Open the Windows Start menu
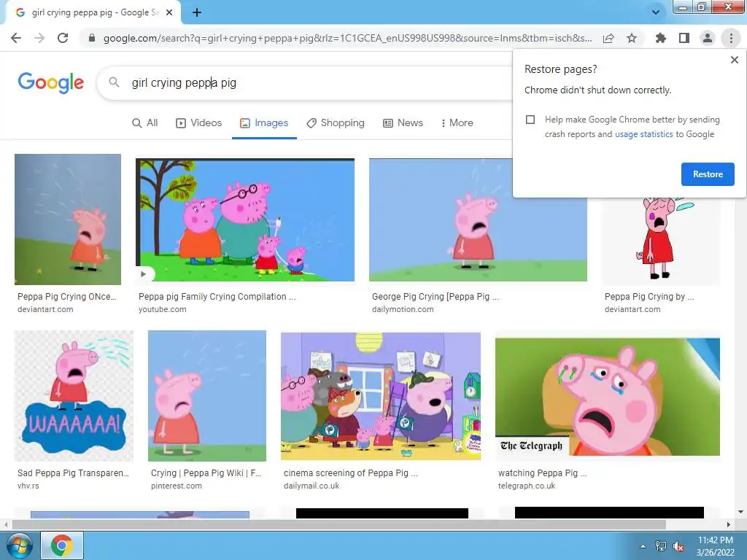The width and height of the screenshot is (747, 560). point(19,545)
